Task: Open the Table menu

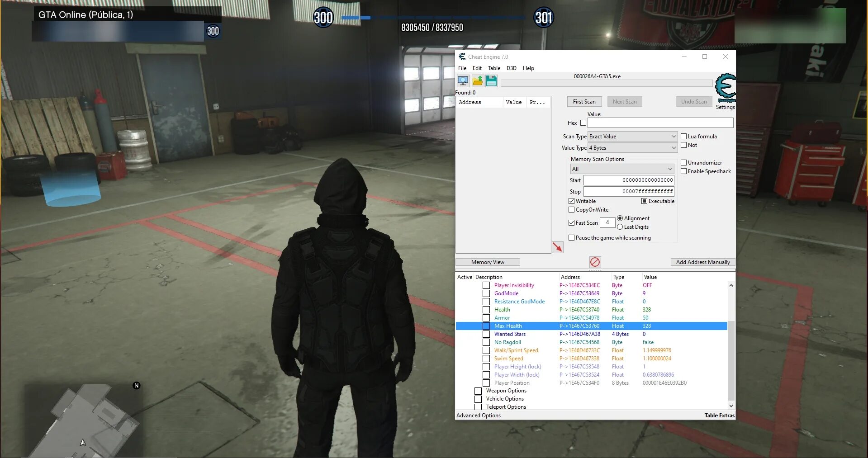Action: point(494,68)
